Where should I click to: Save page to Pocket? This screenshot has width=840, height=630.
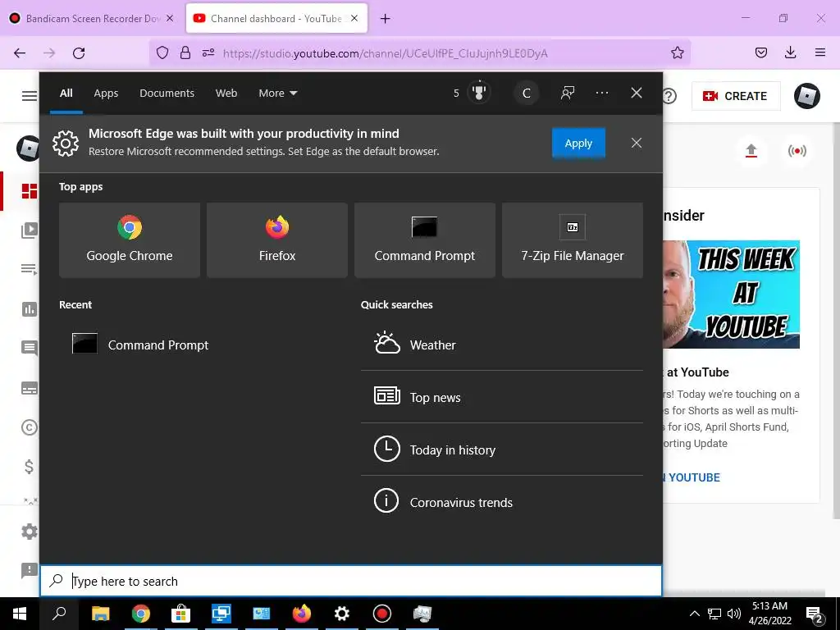click(760, 52)
